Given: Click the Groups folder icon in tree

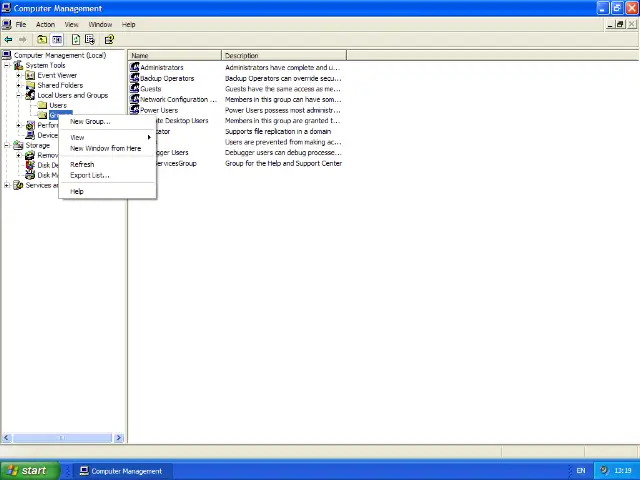Looking at the screenshot, I should (42, 115).
